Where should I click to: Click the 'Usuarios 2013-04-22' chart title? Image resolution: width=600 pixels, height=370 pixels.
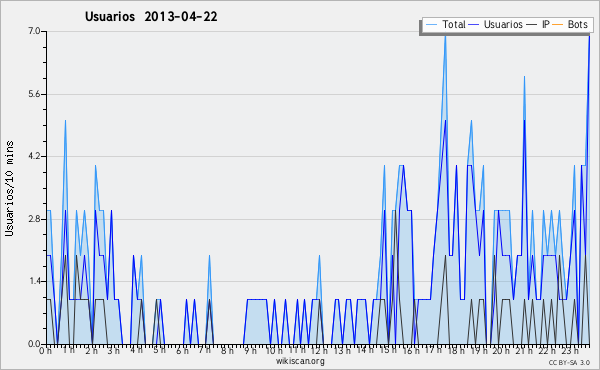(x=151, y=17)
